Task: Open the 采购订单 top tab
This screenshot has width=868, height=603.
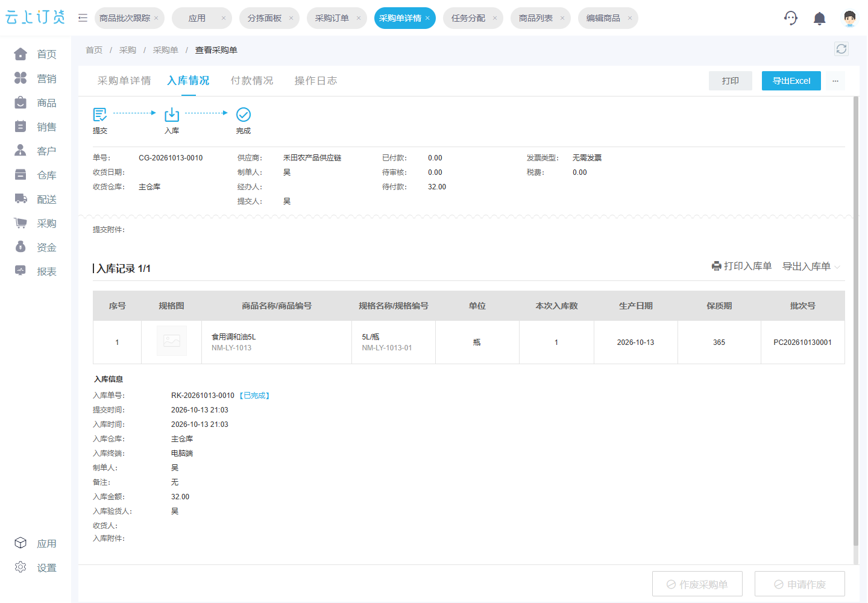Action: pos(332,18)
